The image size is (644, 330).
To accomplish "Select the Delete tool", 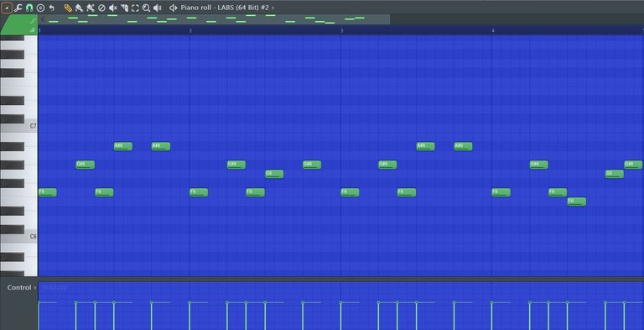I will point(101,8).
